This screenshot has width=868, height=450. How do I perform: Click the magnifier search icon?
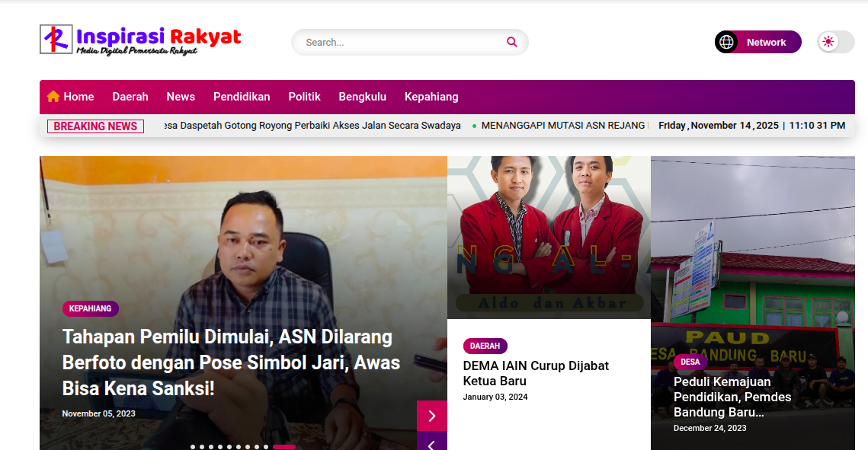[x=511, y=43]
